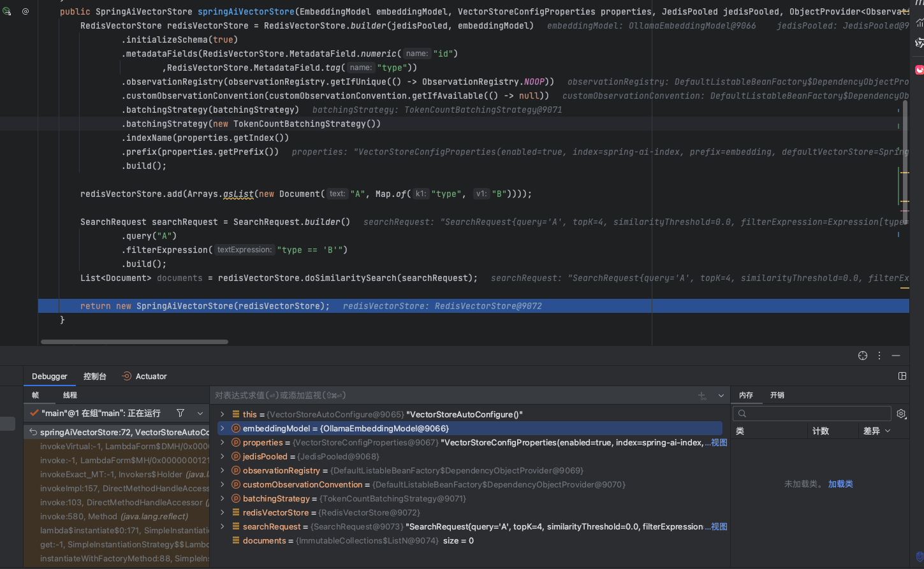Click the memory view settings gear icon
Viewport: 924px width, 569px height.
pos(901,414)
